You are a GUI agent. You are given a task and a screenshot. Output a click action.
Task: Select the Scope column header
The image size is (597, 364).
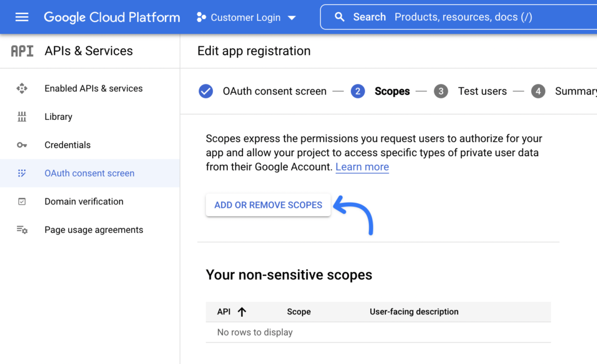tap(298, 312)
